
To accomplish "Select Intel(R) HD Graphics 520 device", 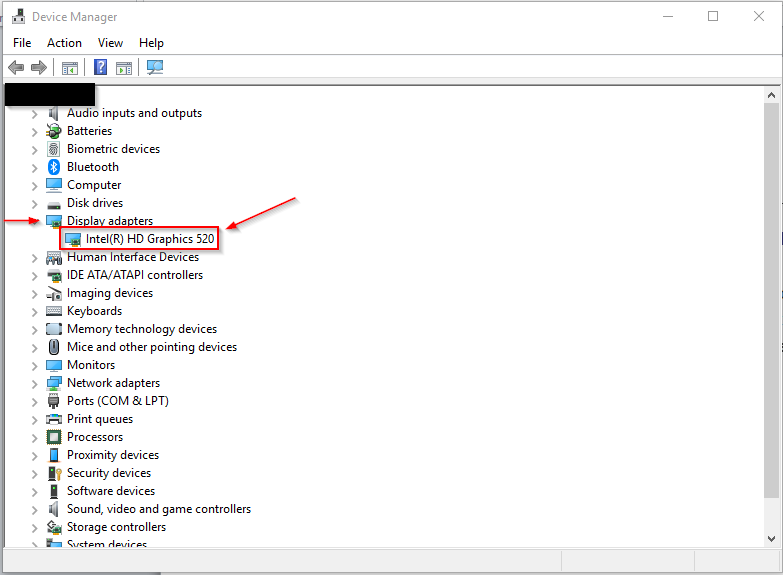I will pos(150,239).
